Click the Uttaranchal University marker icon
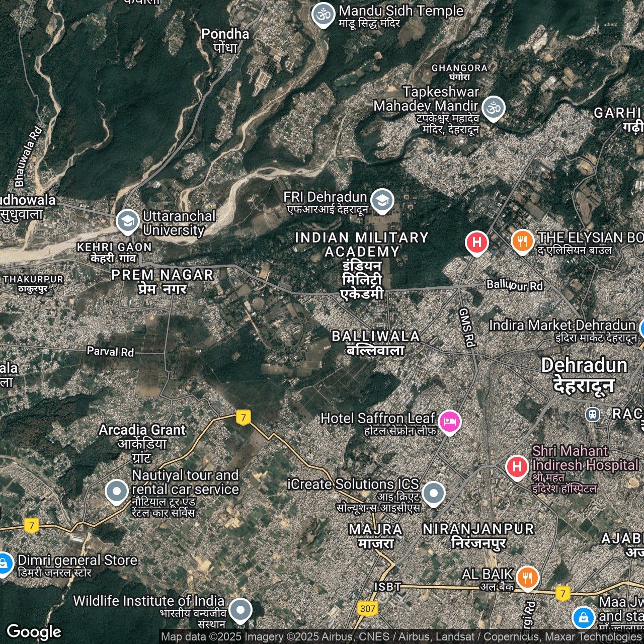Image resolution: width=644 pixels, height=644 pixels. (128, 221)
